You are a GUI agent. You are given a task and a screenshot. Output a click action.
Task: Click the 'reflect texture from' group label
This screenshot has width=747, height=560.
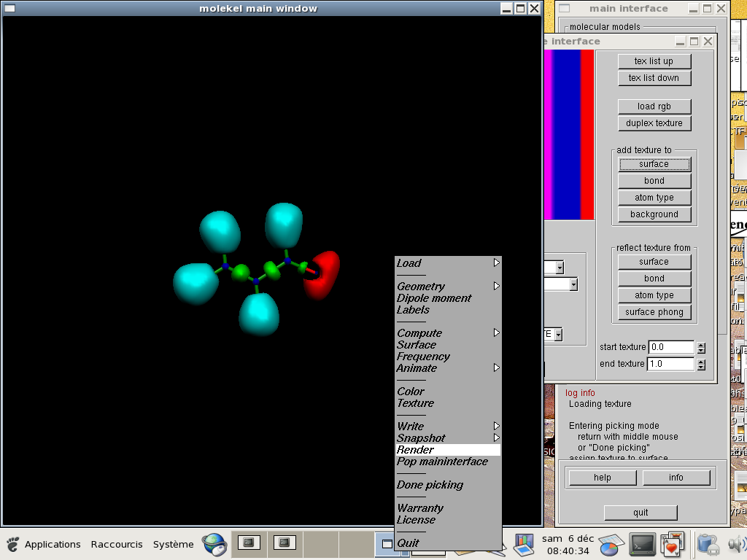654,248
